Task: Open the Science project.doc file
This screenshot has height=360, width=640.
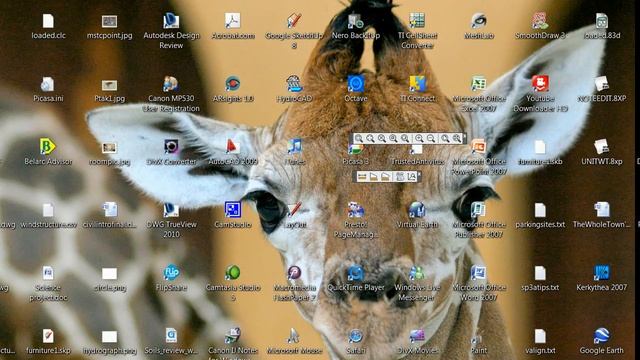Action: point(48,273)
